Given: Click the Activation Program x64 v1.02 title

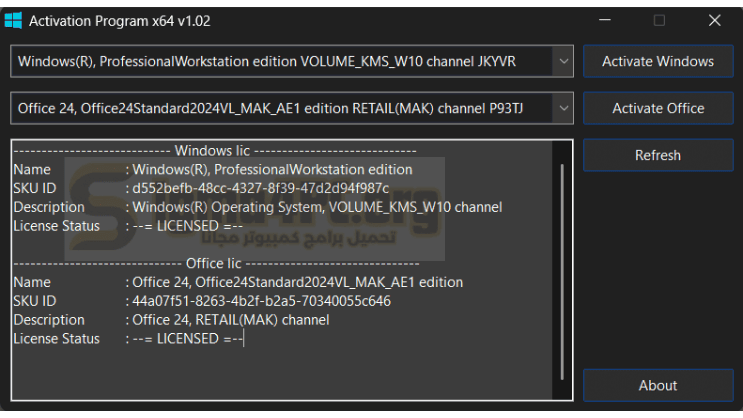Looking at the screenshot, I should coord(119,21).
